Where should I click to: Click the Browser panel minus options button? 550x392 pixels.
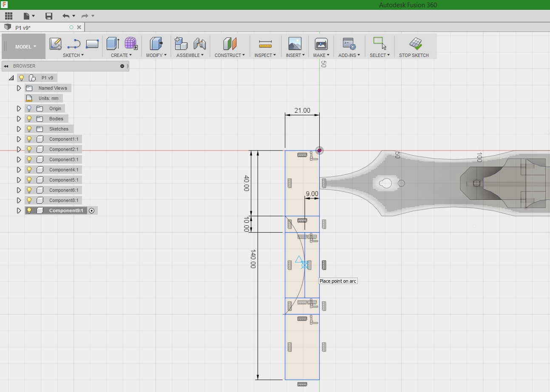[x=122, y=66]
